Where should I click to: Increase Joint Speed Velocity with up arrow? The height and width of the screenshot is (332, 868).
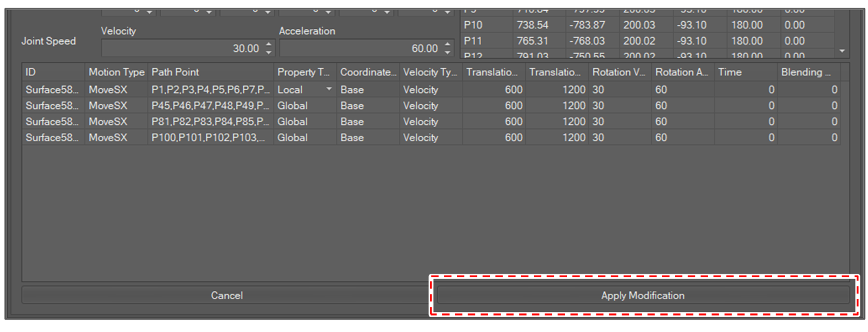269,45
